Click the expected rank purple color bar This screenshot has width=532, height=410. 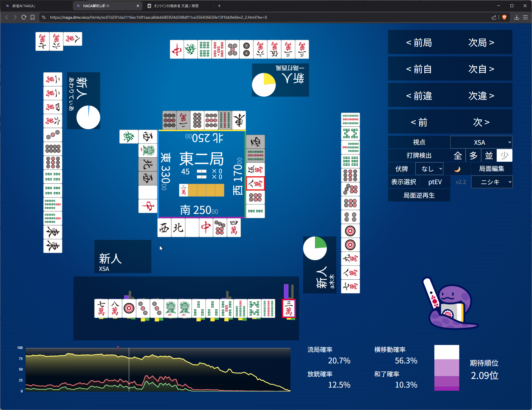(447, 368)
